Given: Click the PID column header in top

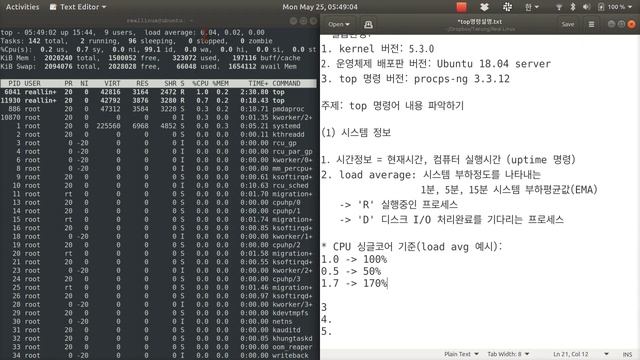Looking at the screenshot, I should [14, 83].
